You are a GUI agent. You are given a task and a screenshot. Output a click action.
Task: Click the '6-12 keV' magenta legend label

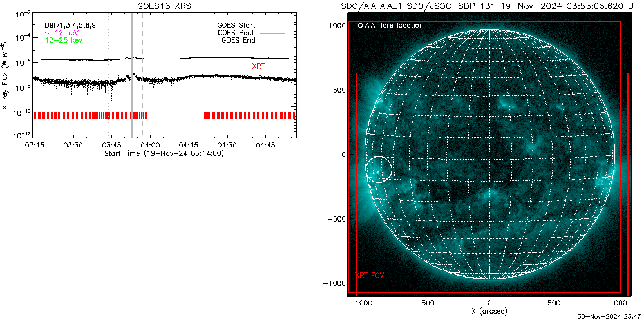coord(62,32)
